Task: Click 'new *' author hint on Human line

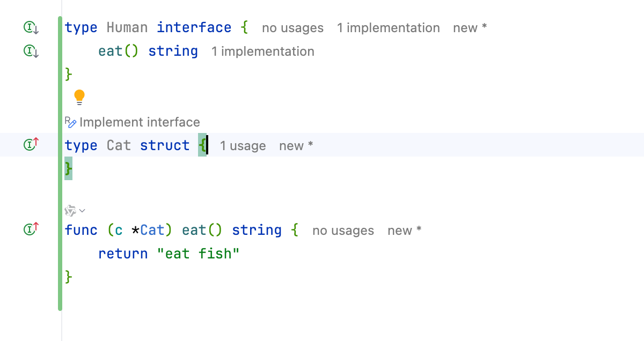Action: [470, 28]
